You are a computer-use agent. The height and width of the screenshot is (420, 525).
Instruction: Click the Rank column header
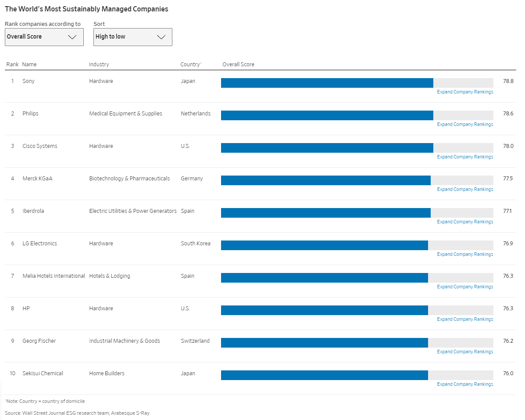(x=12, y=65)
